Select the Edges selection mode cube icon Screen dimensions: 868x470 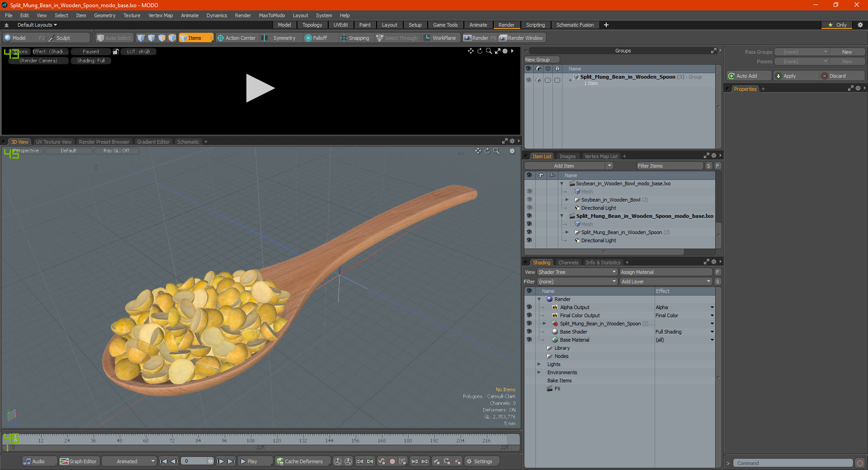tap(151, 38)
